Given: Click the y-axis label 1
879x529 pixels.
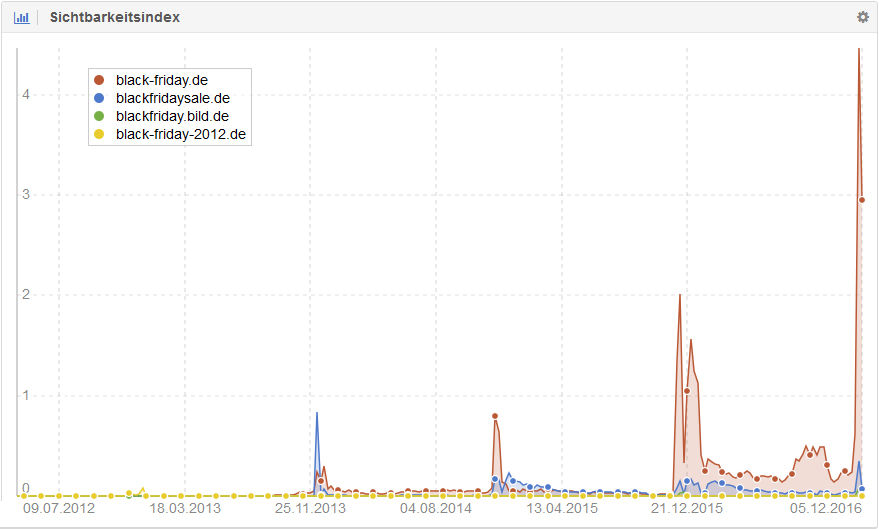Looking at the screenshot, I should [x=26, y=395].
